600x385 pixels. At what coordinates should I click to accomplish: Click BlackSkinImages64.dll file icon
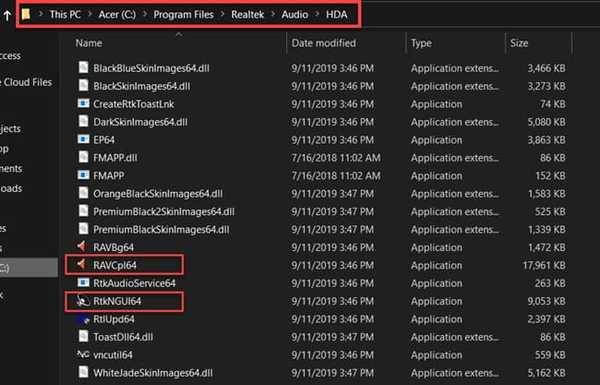[83, 85]
